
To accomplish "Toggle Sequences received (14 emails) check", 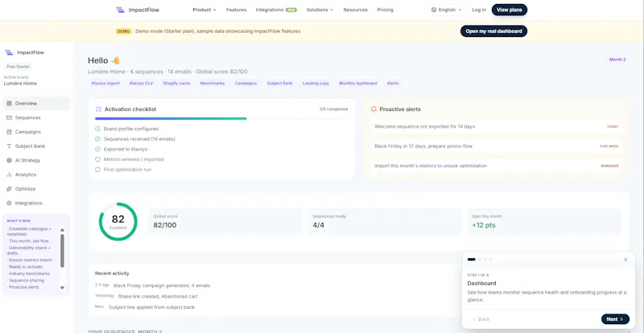I will click(97, 139).
